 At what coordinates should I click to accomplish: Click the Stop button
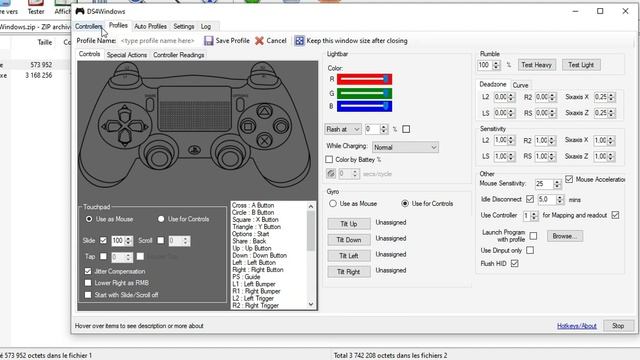coord(618,326)
